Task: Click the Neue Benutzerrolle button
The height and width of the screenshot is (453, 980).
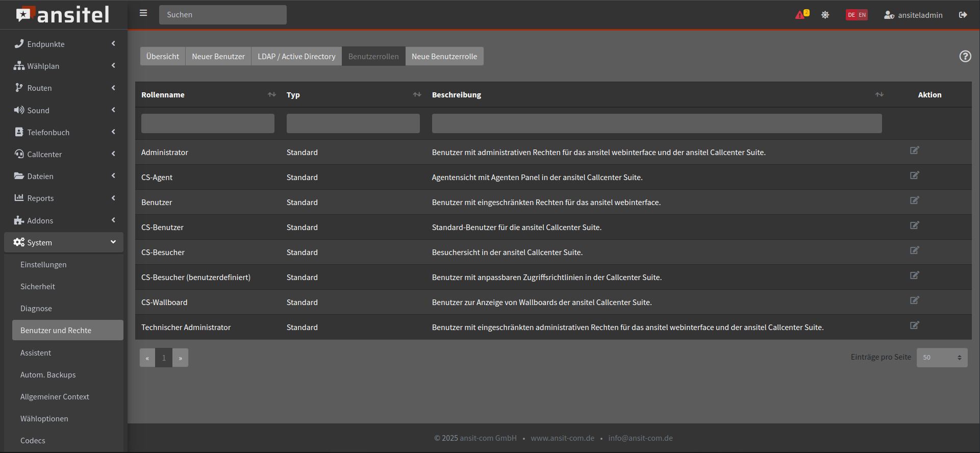Action: coord(444,56)
